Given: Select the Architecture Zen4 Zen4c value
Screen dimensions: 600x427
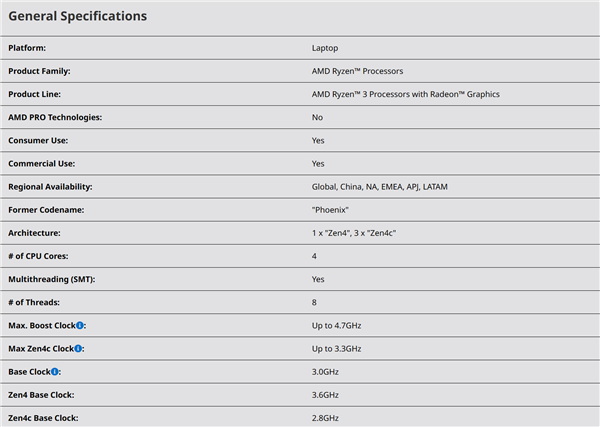Looking at the screenshot, I should point(354,233).
